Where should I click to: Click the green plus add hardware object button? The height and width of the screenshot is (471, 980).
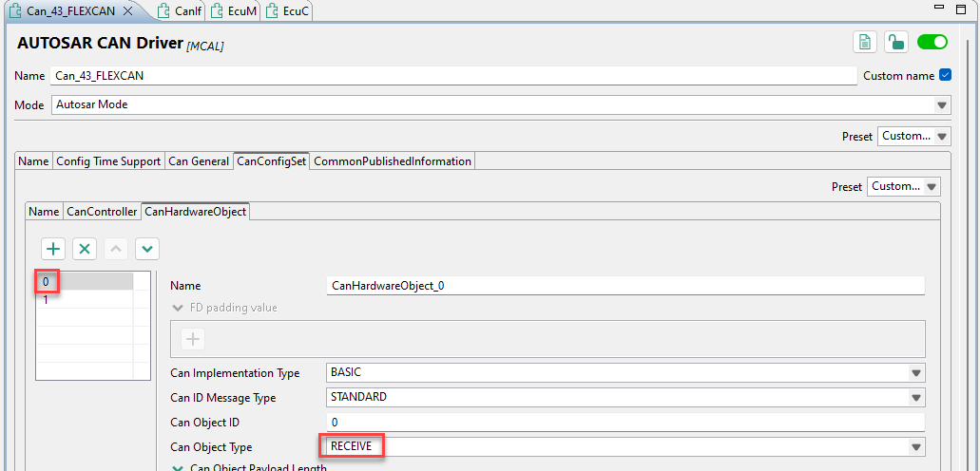click(54, 249)
